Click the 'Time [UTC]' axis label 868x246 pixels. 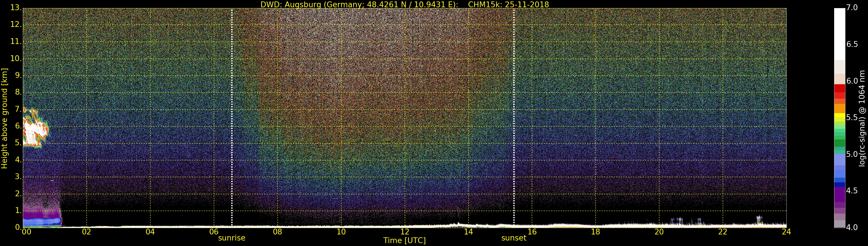[405, 241]
